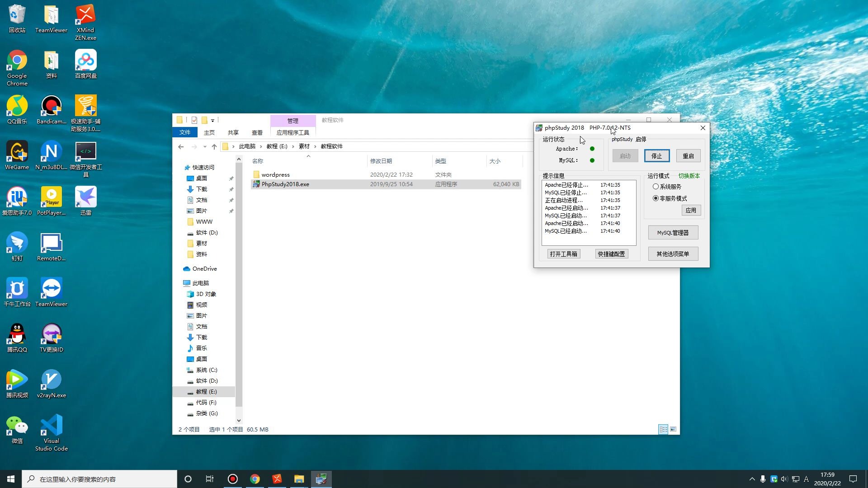This screenshot has height=488, width=868.
Task: Open the Bandicam desktop shortcut
Action: (x=51, y=110)
